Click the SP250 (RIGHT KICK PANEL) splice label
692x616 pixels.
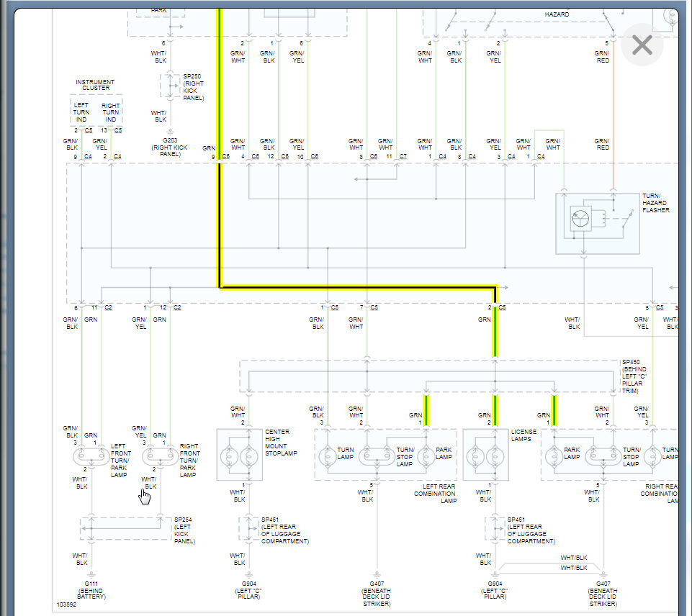pyautogui.click(x=193, y=87)
